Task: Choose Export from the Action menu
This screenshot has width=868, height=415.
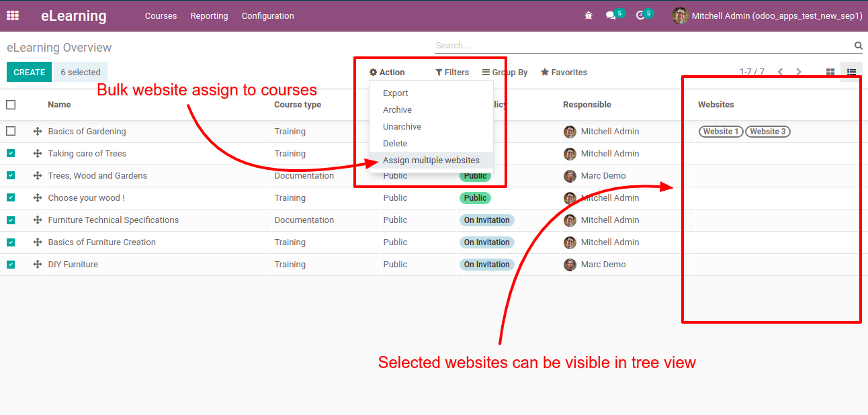Action: (x=395, y=93)
